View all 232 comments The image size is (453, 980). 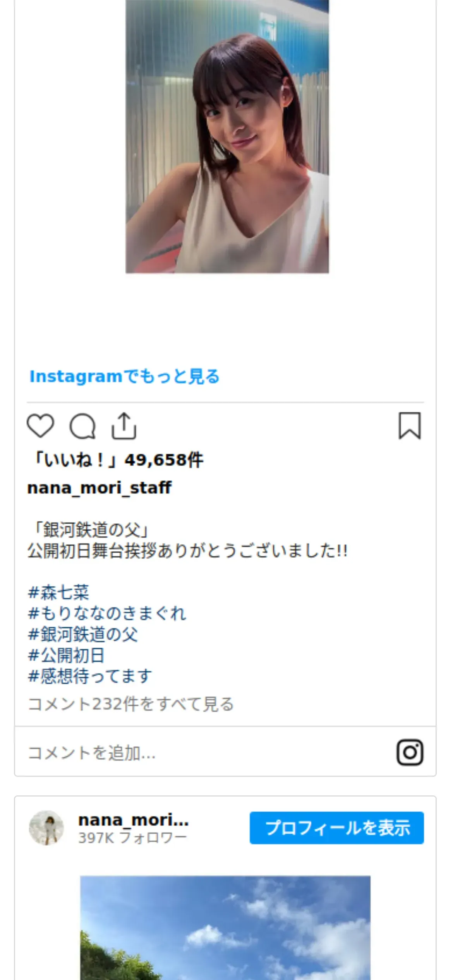pos(131,704)
